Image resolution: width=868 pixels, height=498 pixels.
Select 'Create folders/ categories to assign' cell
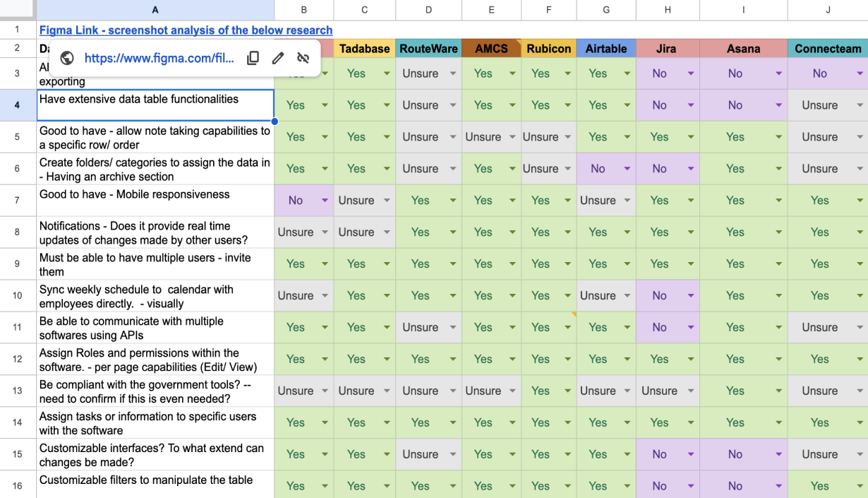point(155,169)
